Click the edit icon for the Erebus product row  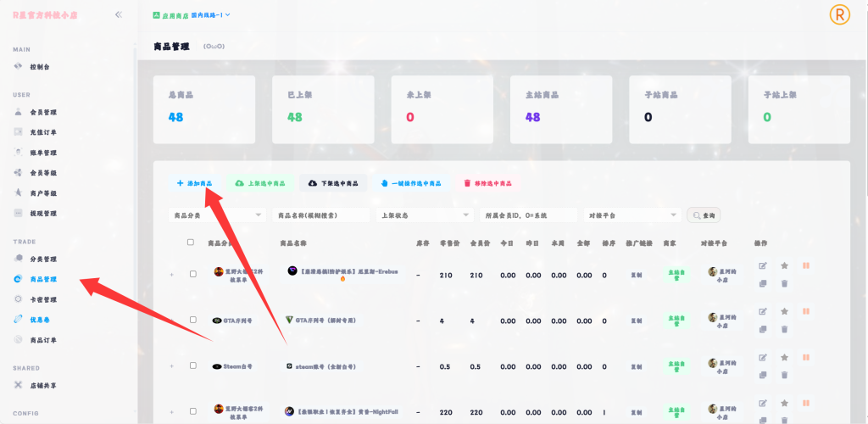763,266
